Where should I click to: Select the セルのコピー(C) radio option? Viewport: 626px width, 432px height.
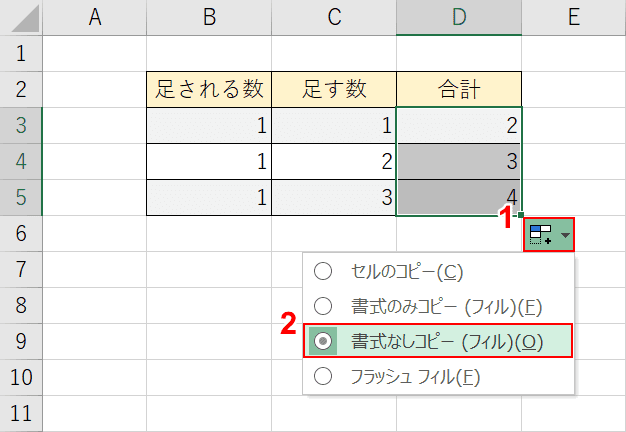438,271
